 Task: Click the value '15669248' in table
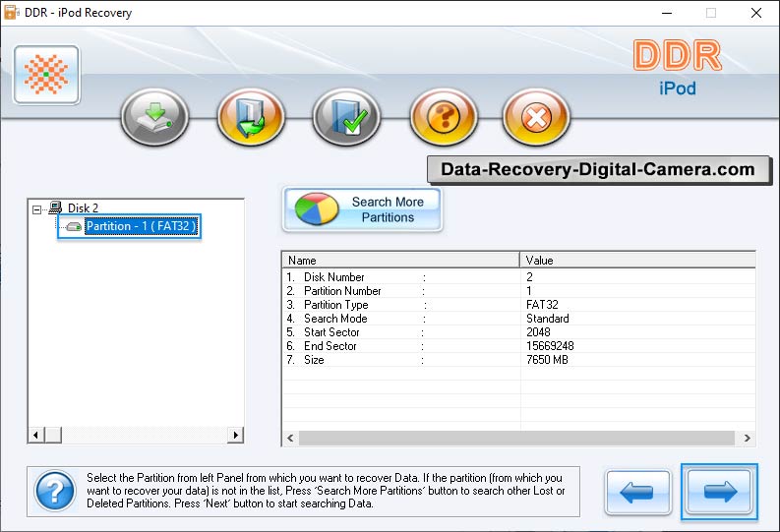[550, 346]
